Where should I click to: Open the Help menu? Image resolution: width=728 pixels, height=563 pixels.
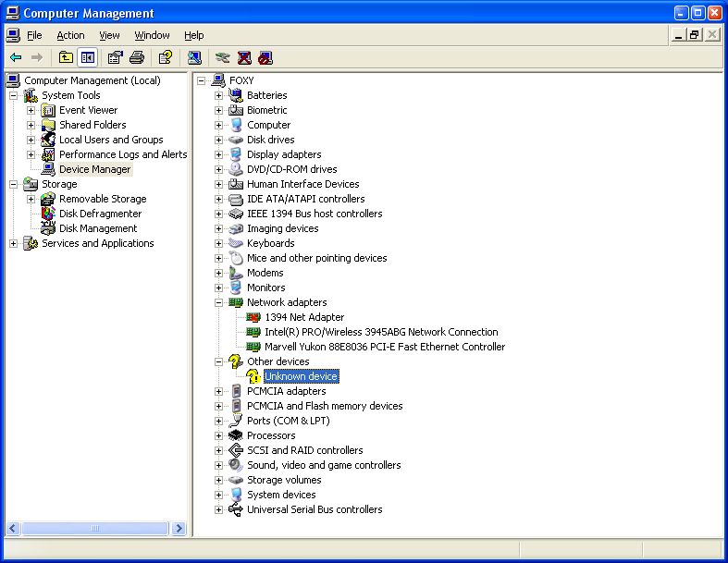coord(194,35)
